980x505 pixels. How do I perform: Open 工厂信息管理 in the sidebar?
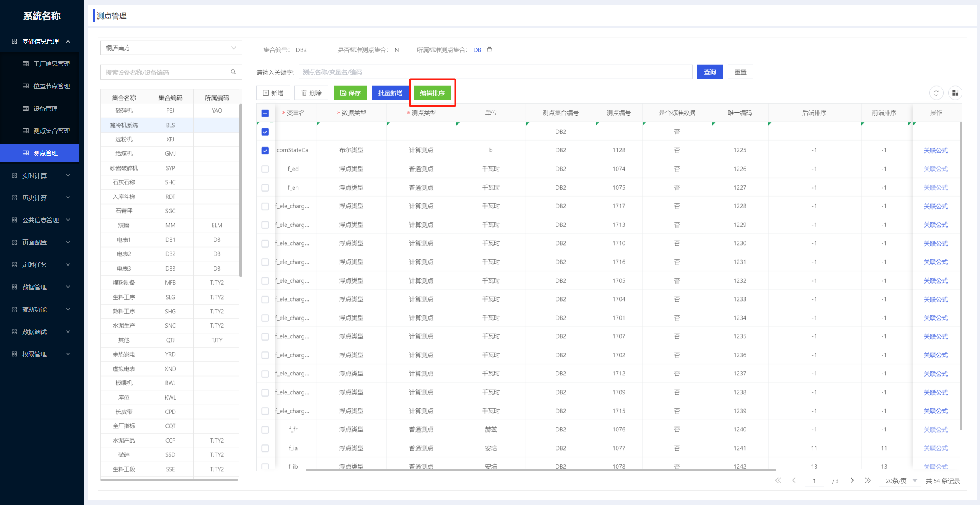pyautogui.click(x=39, y=64)
